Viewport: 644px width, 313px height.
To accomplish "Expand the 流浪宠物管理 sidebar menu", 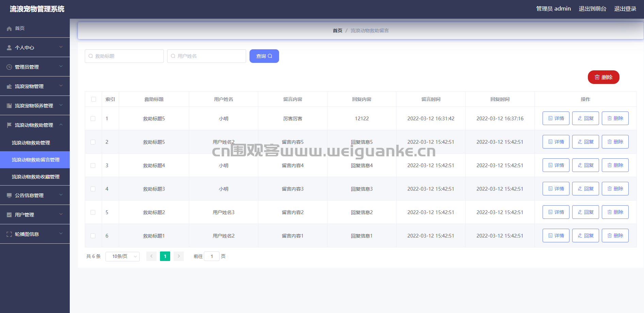I will [x=35, y=86].
